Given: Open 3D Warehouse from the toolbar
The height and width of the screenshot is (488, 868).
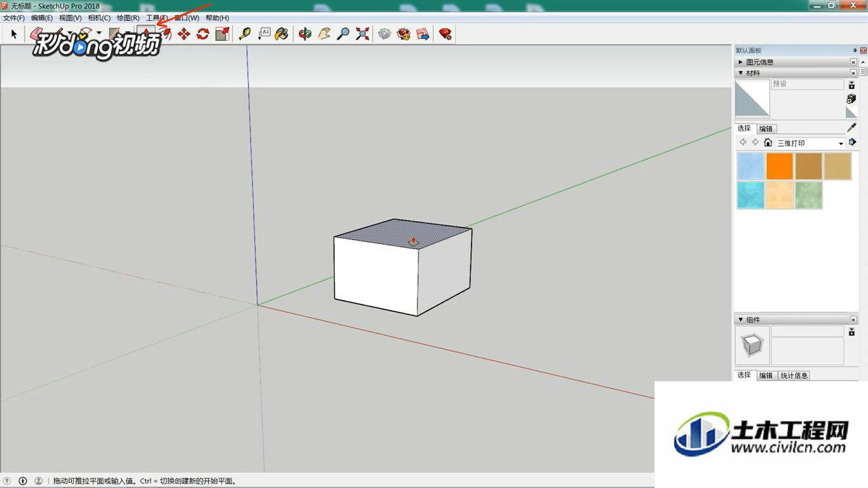Looking at the screenshot, I should tap(384, 34).
